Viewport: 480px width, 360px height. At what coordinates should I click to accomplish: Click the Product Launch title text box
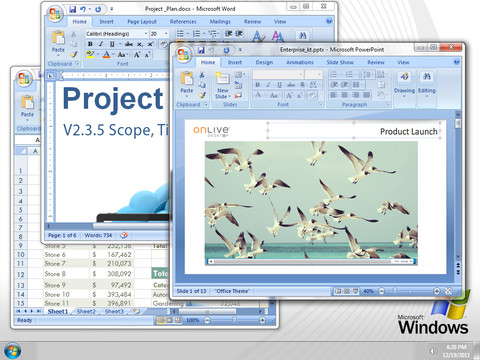[x=354, y=131]
